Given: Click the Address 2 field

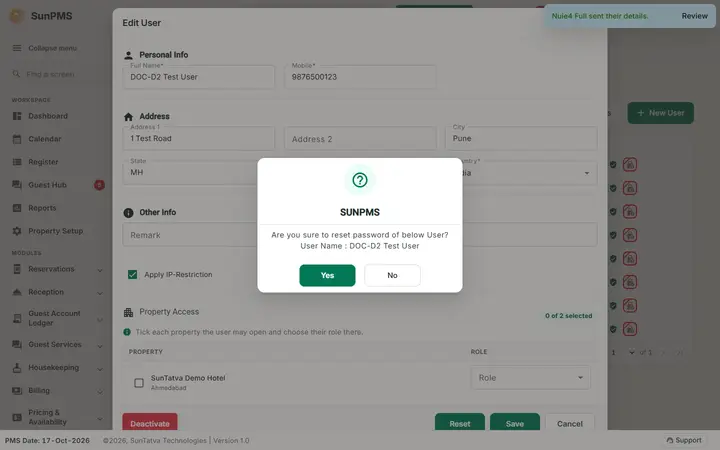Looking at the screenshot, I should coord(360,138).
